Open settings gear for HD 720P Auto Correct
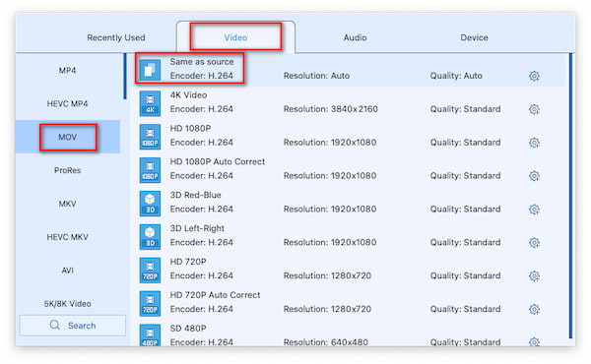591x364 pixels. [534, 309]
